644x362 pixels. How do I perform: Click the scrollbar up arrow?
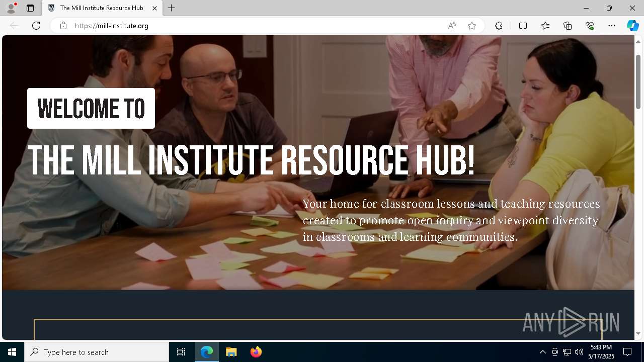click(x=638, y=41)
